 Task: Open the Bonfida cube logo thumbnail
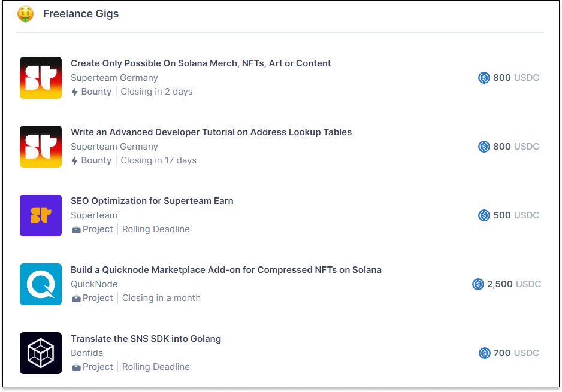pos(41,353)
